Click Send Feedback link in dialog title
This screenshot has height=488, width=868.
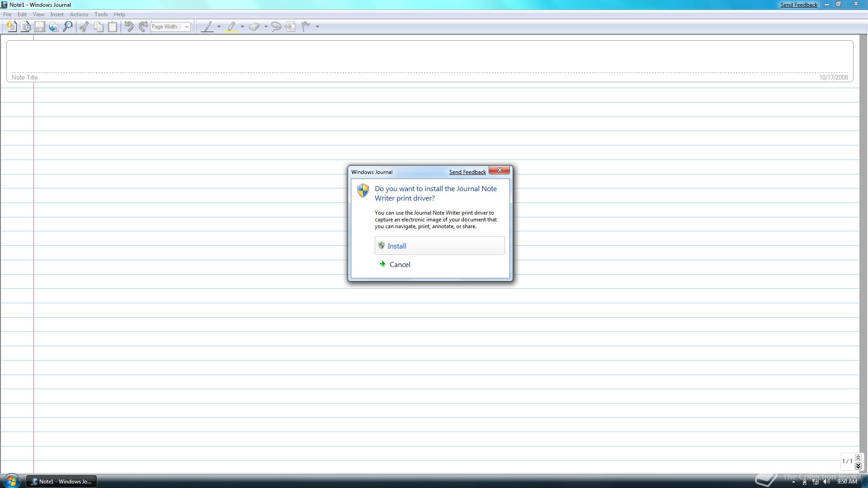point(467,172)
